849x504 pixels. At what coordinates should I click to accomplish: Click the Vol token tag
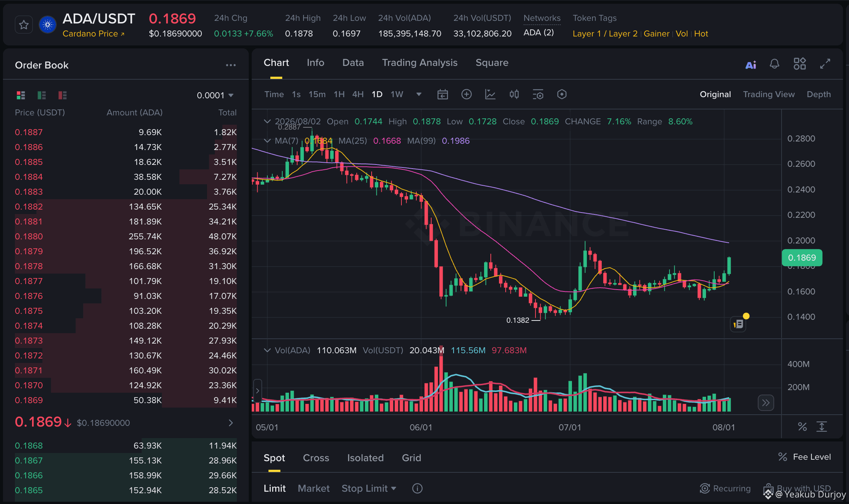pyautogui.click(x=682, y=34)
